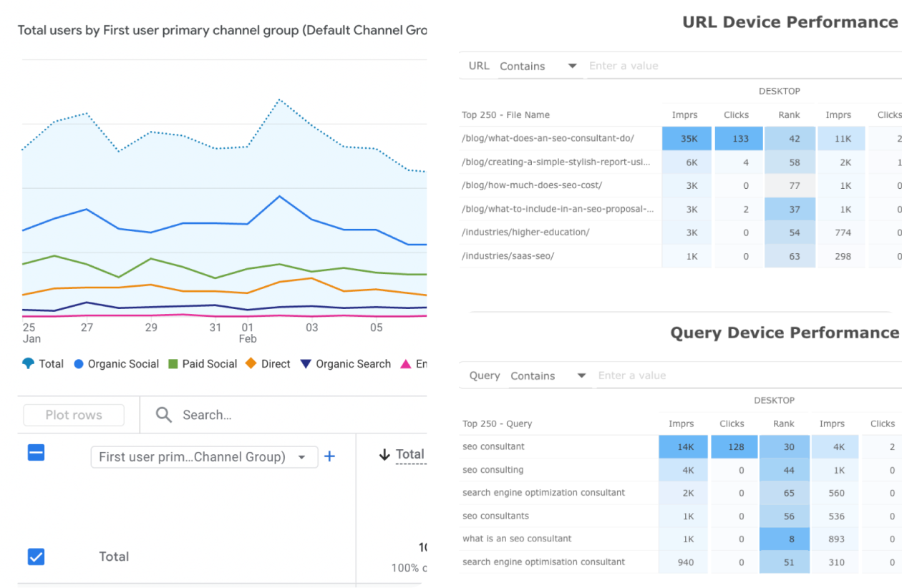Image resolution: width=902 pixels, height=588 pixels.
Task: Click the Paid Social legend square
Action: [173, 363]
